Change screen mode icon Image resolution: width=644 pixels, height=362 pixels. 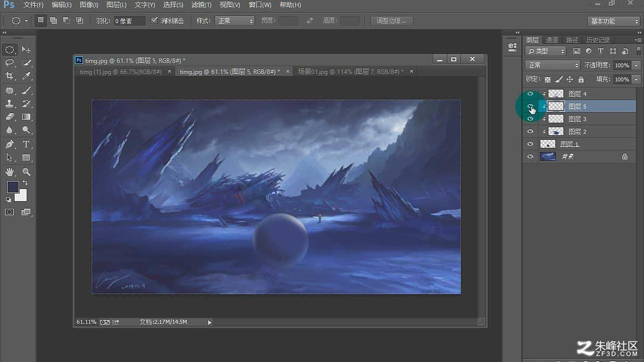[26, 212]
